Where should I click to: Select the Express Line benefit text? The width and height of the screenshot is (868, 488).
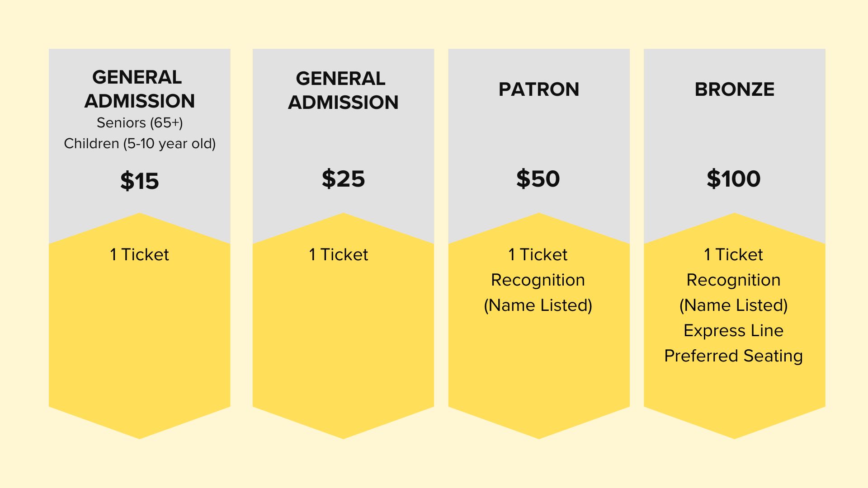pos(733,330)
